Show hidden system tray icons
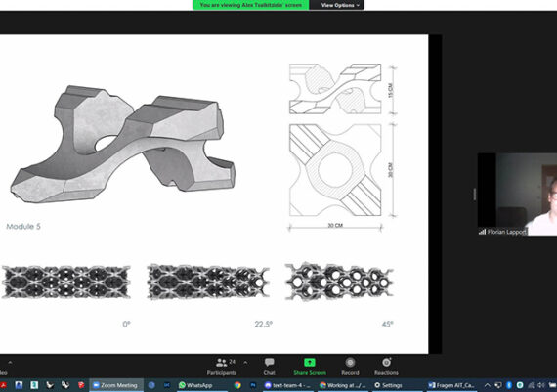557x392 pixels. (x=488, y=385)
